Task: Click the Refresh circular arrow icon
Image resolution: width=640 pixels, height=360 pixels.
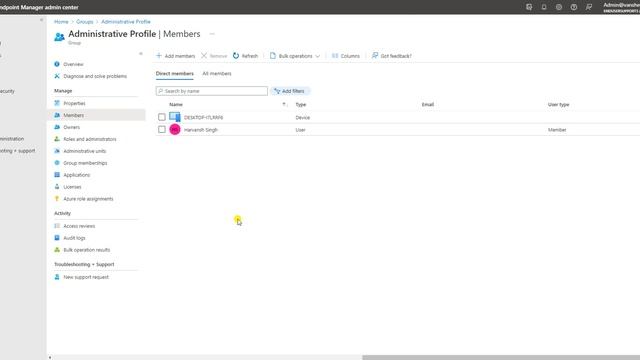Action: coord(236,56)
